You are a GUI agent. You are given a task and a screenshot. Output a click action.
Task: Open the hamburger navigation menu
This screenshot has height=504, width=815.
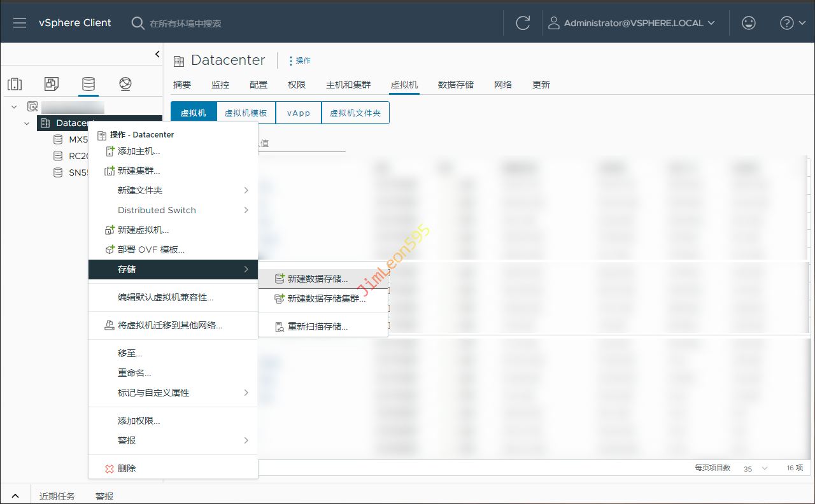tap(20, 23)
